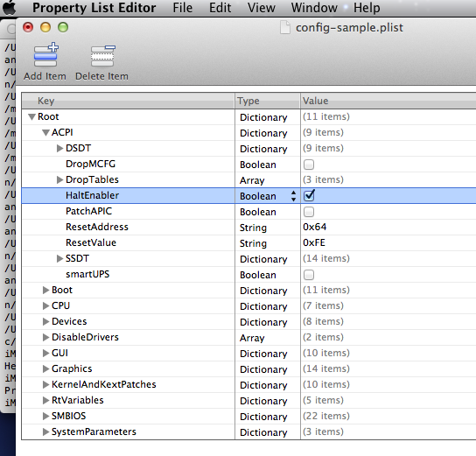Screen dimensions: 476x456
Task: Expand the Devices dictionary
Action: (45, 321)
